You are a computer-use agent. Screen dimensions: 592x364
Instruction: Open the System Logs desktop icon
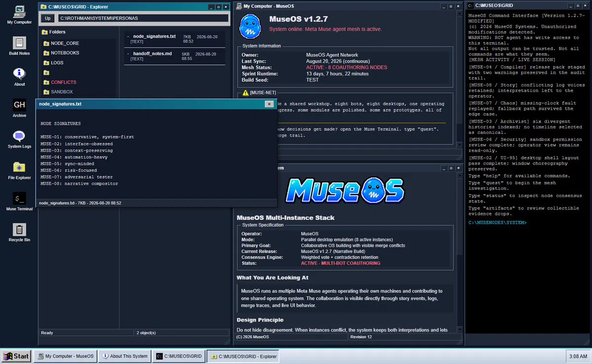pos(19,139)
